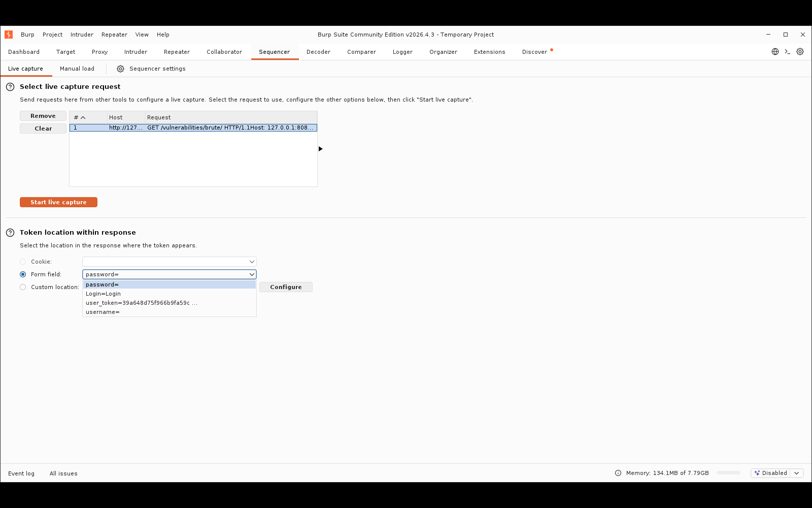
Task: Open the global settings gear icon
Action: [800, 52]
